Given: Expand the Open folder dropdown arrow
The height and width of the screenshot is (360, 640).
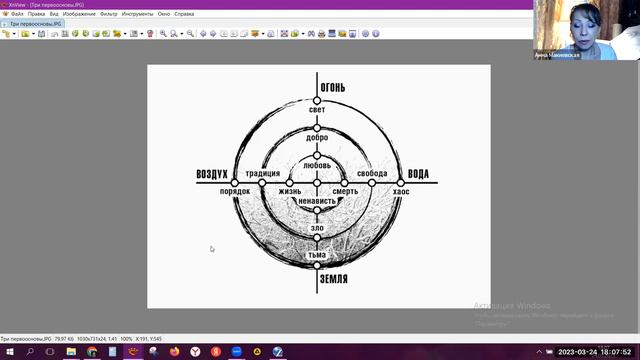Looking at the screenshot, I should pos(33,34).
